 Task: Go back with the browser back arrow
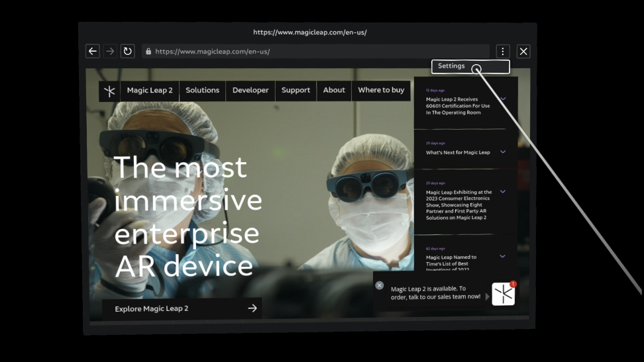coord(93,52)
